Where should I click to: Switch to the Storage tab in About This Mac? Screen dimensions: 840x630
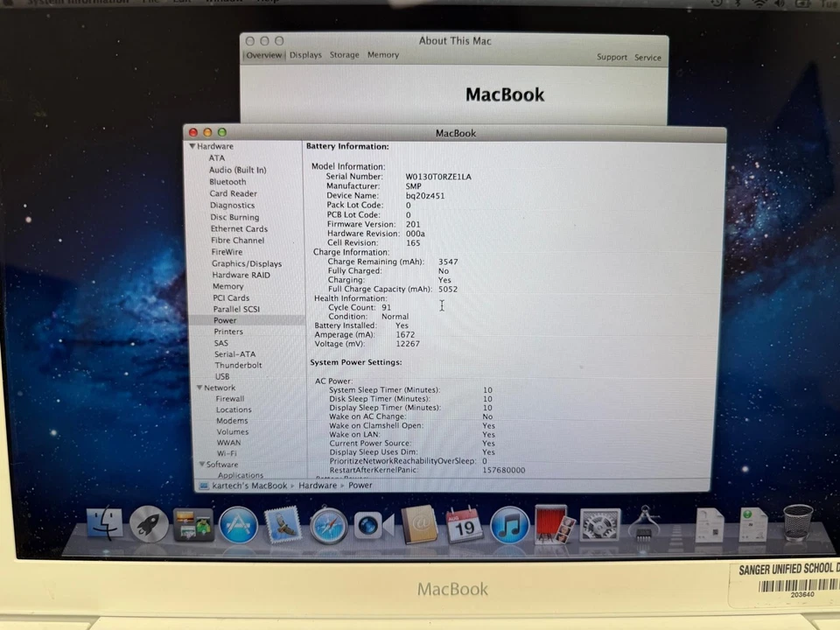[344, 54]
